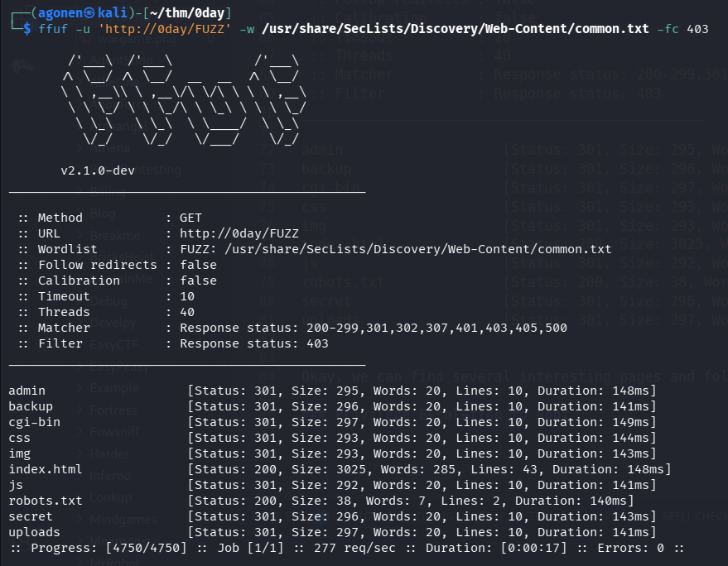
Task: Expand the faint Example folder chevron
Action: pos(78,387)
